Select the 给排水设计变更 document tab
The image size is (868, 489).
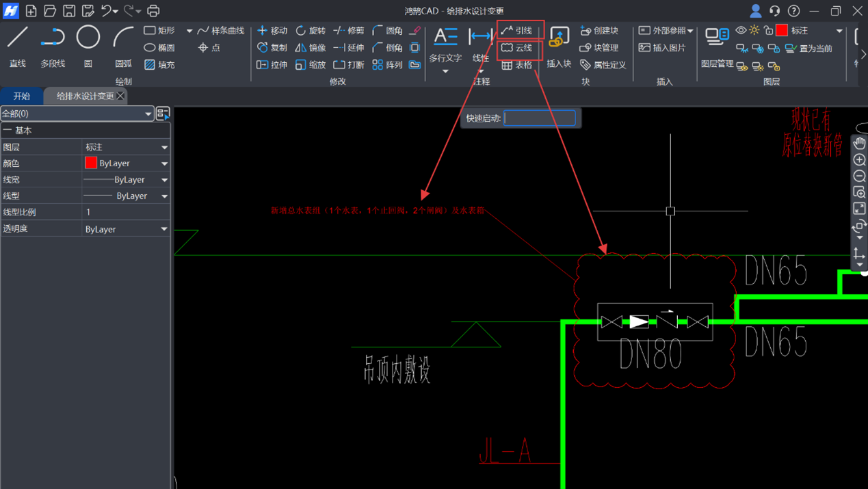[85, 96]
